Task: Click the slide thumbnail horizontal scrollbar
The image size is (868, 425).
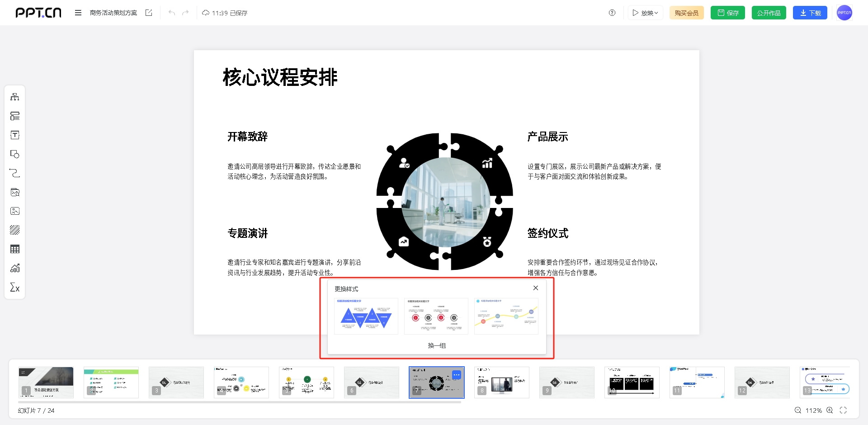Action: click(x=240, y=402)
